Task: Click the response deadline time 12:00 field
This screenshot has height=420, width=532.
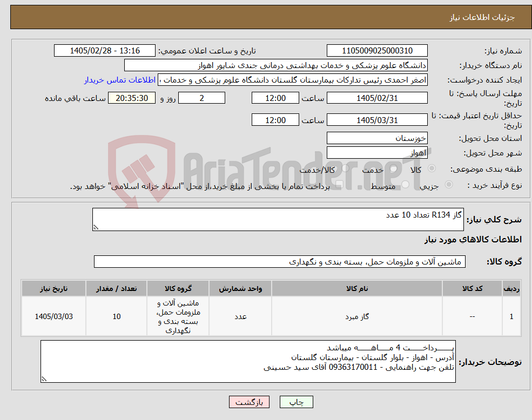Action: coord(275,98)
